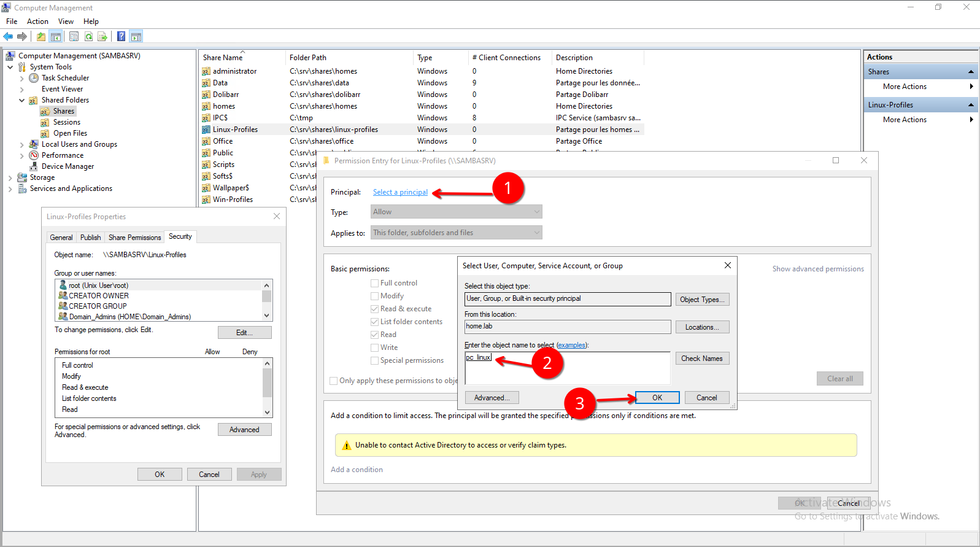Expand the Local Users and Groups node
980x547 pixels.
pyautogui.click(x=21, y=145)
